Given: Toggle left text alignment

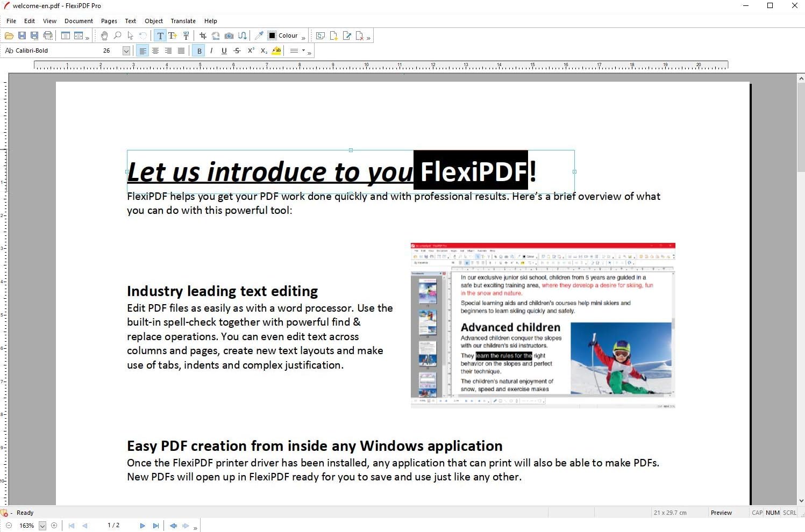Looking at the screenshot, I should (143, 51).
